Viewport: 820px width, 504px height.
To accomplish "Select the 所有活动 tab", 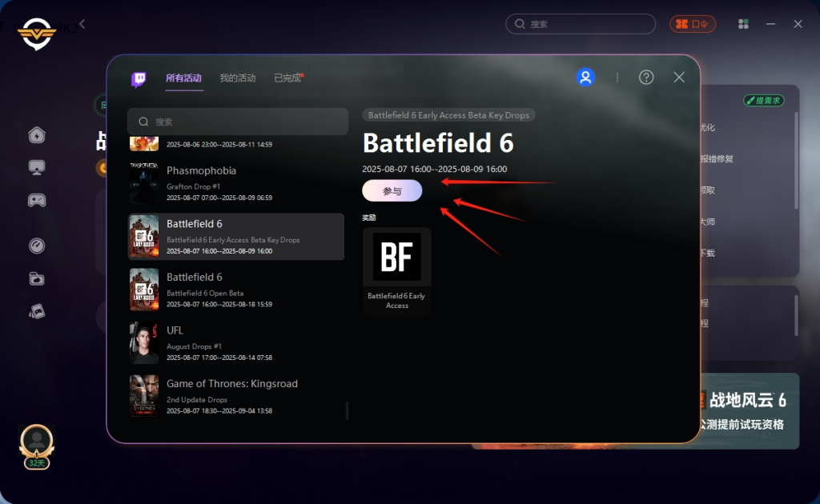I will 183,78.
